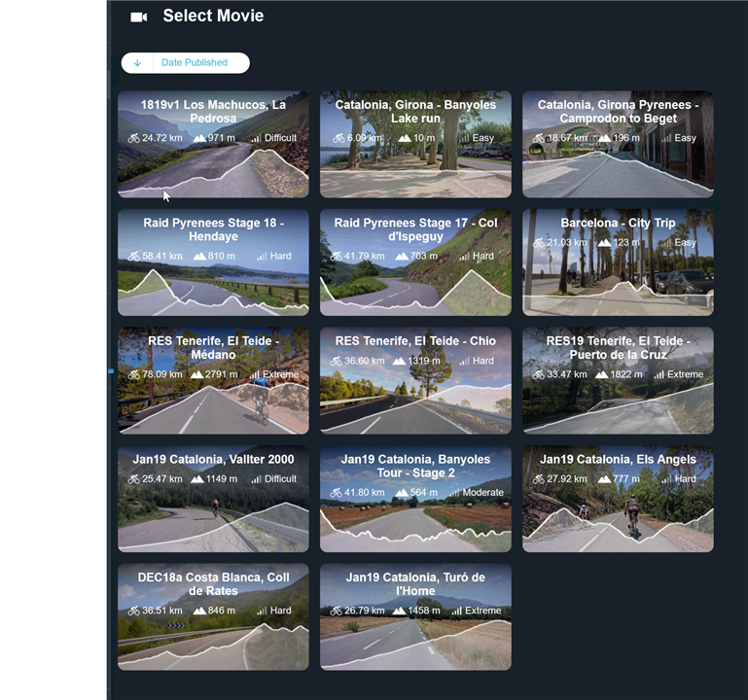Click the mountain icon beside 777 m
The image size is (748, 700).
pyautogui.click(x=604, y=479)
